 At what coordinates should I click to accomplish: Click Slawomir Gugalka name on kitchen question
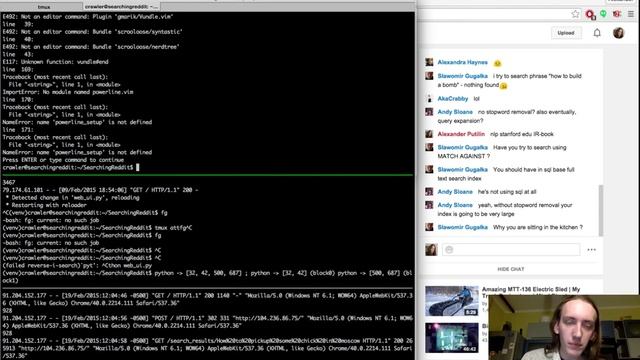click(x=462, y=227)
